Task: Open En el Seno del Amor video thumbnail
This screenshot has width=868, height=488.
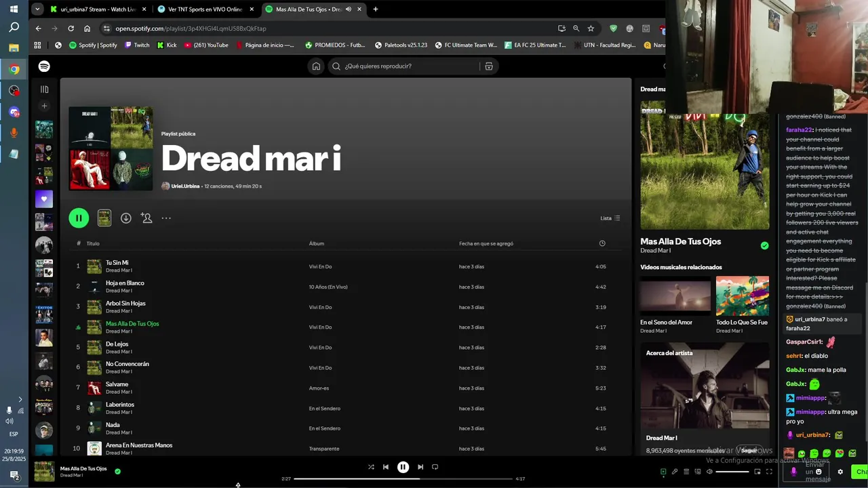Action: [x=675, y=296]
